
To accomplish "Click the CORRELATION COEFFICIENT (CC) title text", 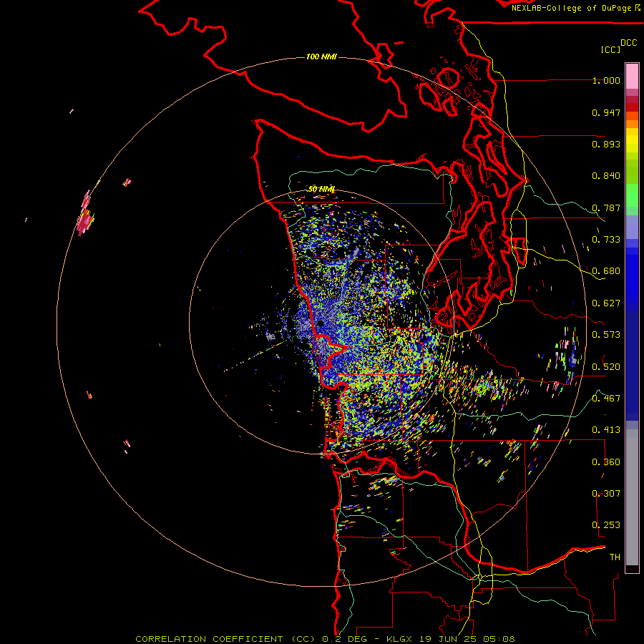I will (225, 639).
